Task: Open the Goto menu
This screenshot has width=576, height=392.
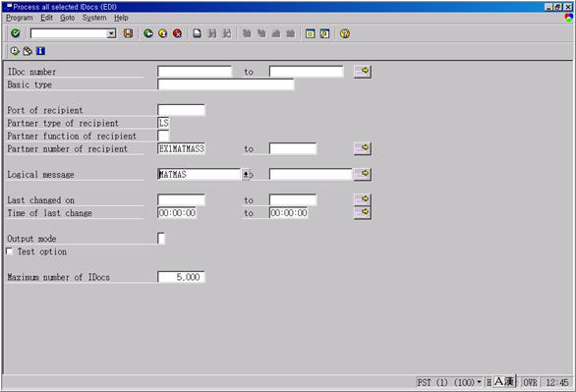Action: pyautogui.click(x=67, y=18)
